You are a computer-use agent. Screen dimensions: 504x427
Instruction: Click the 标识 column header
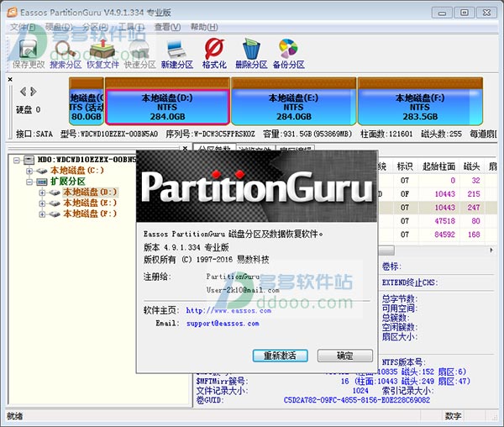pyautogui.click(x=405, y=166)
